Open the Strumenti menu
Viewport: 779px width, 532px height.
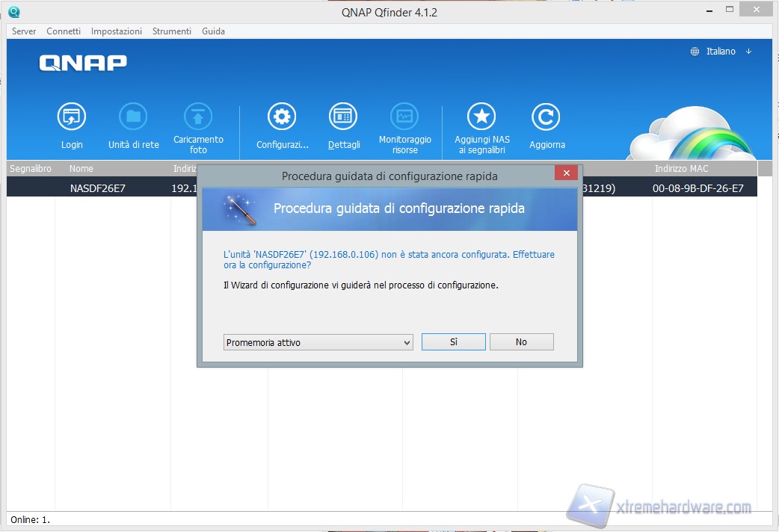point(171,31)
